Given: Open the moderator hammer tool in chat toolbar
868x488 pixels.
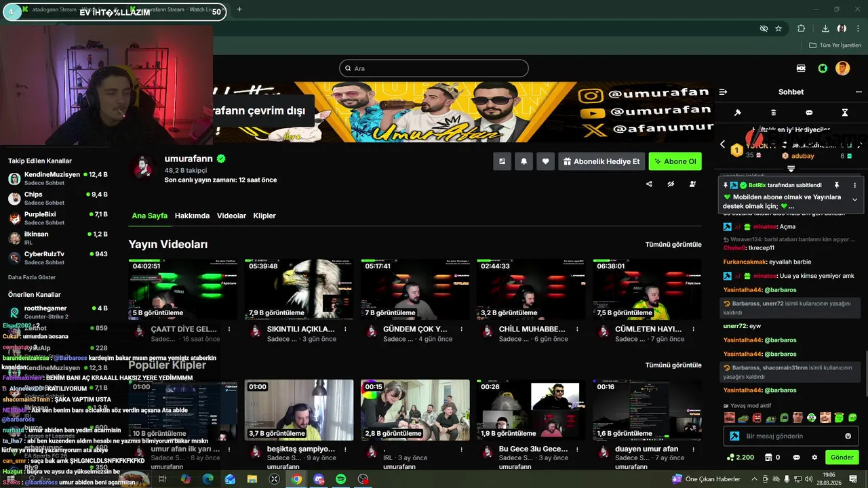Looking at the screenshot, I should click(x=738, y=113).
